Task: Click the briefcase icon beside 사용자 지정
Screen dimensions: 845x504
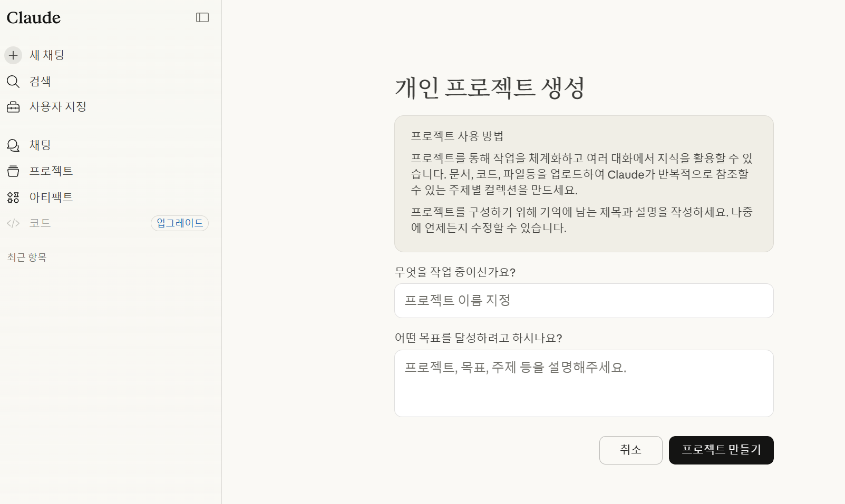Action: click(13, 107)
